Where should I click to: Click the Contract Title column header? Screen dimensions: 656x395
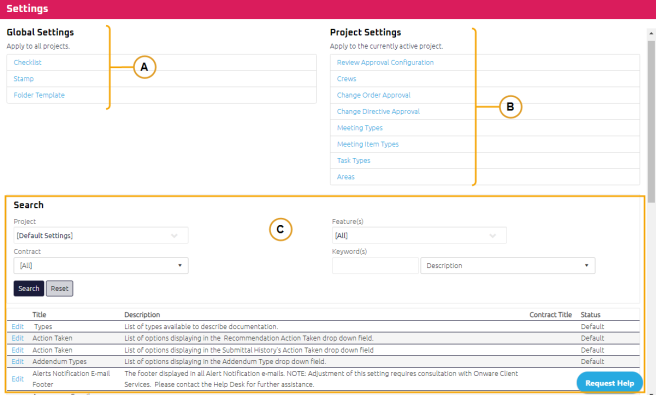(x=551, y=315)
